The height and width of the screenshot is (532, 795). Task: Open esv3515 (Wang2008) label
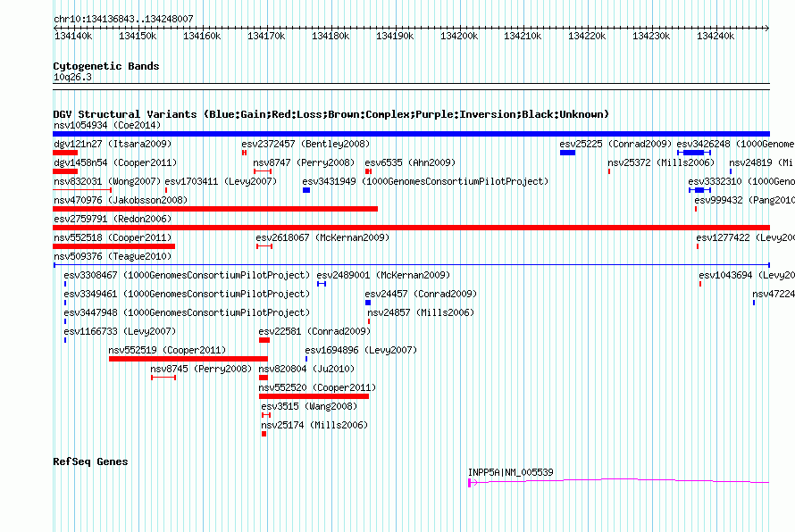click(309, 406)
